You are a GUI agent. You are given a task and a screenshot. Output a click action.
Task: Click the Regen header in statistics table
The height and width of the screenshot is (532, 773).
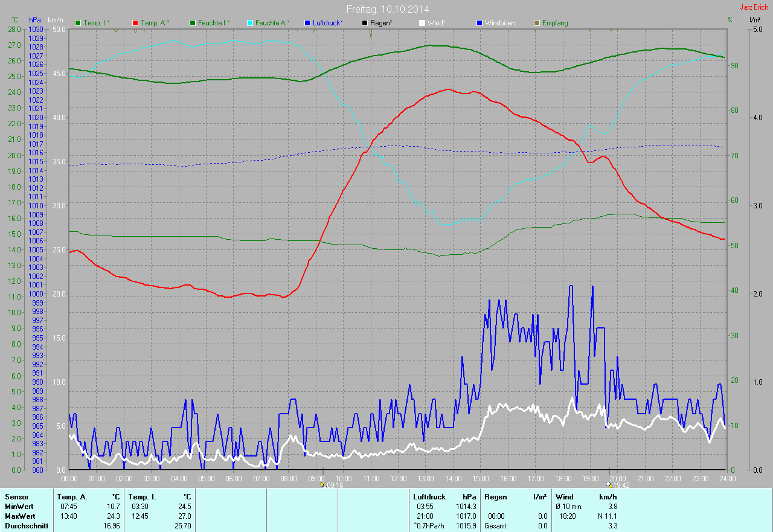(x=495, y=497)
